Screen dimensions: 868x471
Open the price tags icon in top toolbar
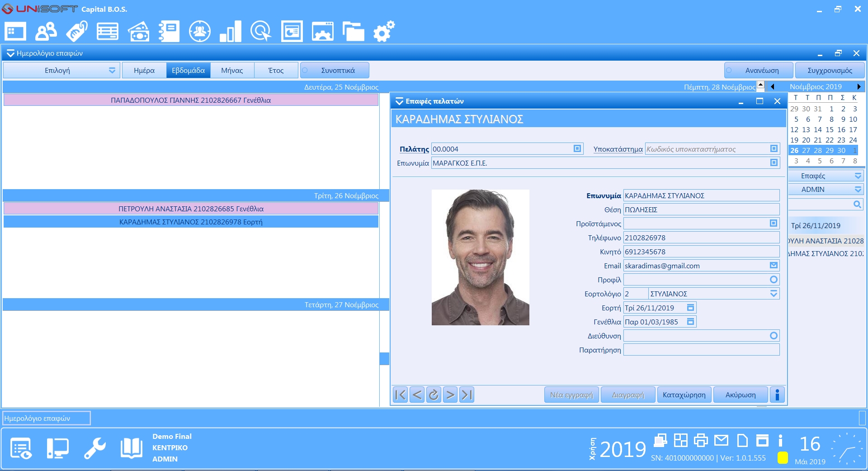tap(77, 32)
